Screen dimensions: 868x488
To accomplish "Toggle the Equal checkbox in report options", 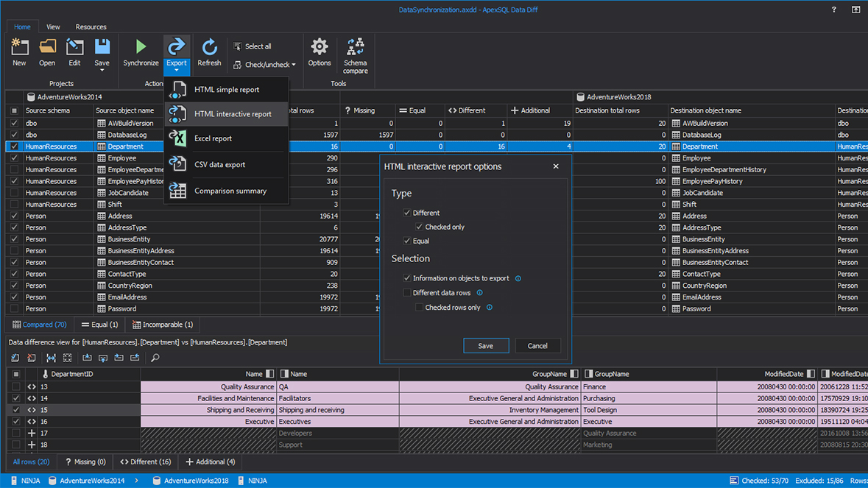I will [407, 241].
